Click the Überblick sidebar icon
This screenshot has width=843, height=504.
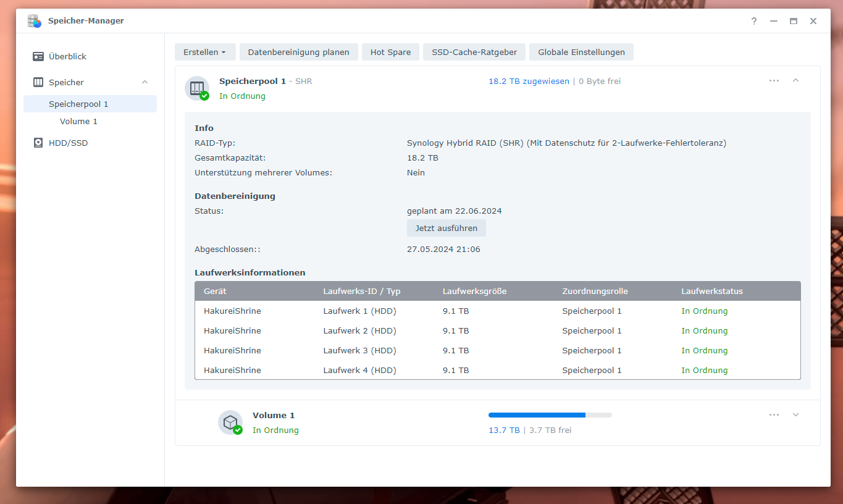pyautogui.click(x=38, y=57)
